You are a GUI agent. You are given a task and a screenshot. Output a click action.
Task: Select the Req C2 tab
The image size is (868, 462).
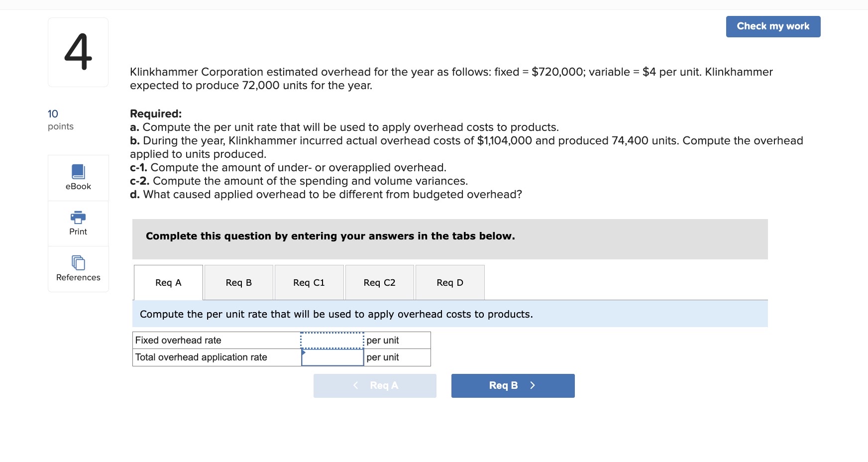[x=379, y=282]
